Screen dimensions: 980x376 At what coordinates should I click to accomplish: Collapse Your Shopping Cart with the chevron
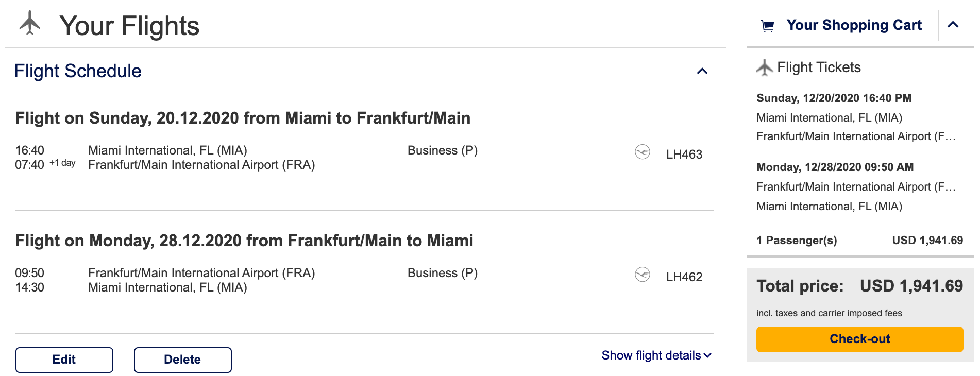click(x=953, y=25)
